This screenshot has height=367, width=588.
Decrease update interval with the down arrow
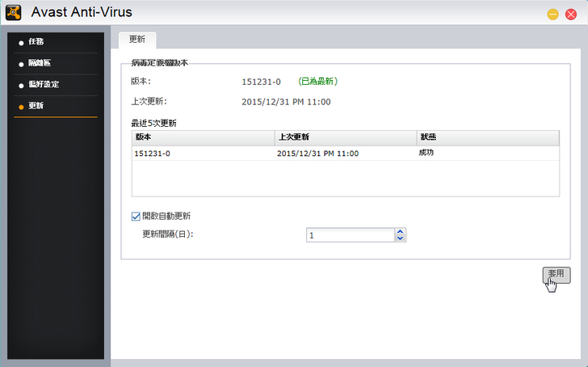400,238
